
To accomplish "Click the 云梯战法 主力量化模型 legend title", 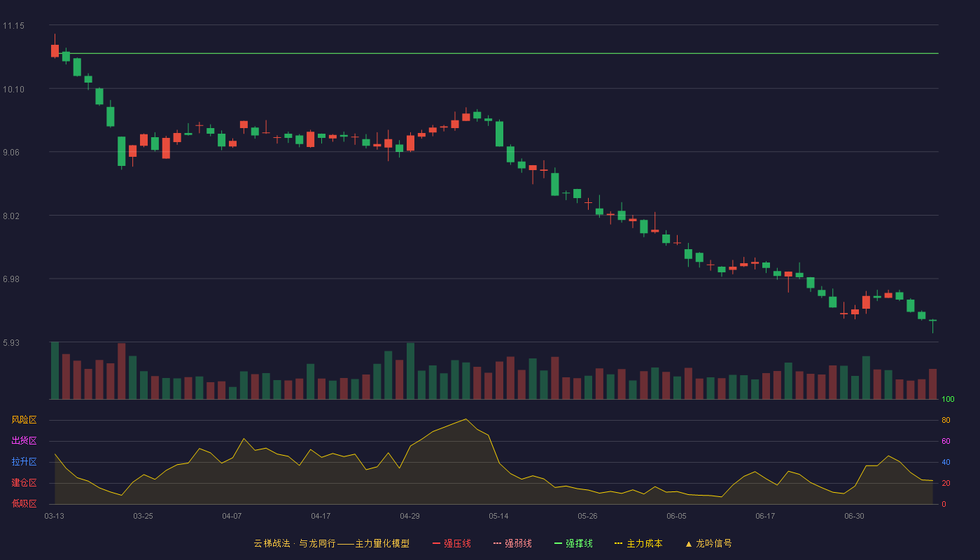I will click(x=332, y=543).
